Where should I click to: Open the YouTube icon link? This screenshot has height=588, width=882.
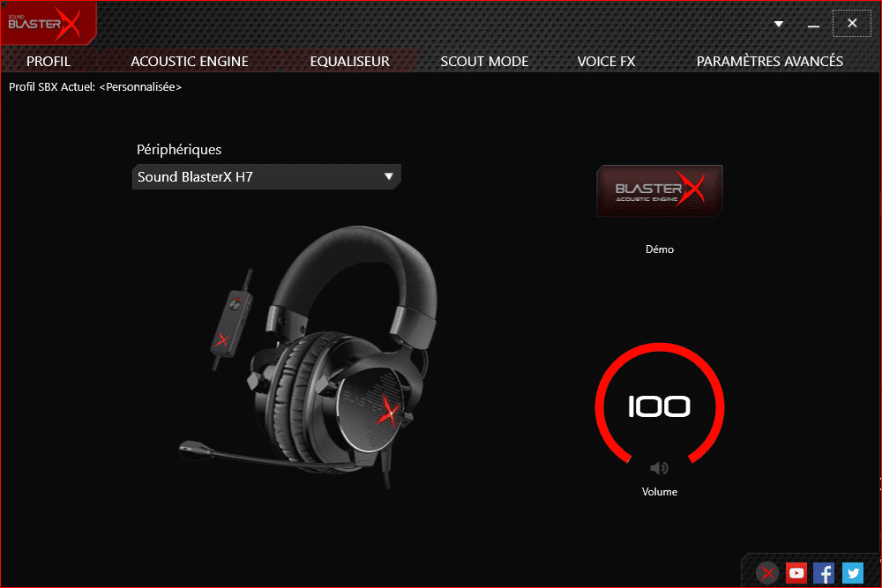pos(796,573)
